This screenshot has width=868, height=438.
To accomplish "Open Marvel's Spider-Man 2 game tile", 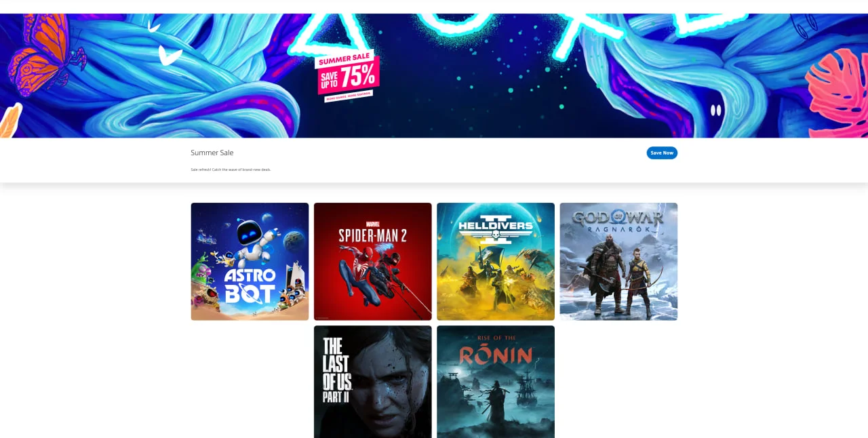I will click(372, 261).
